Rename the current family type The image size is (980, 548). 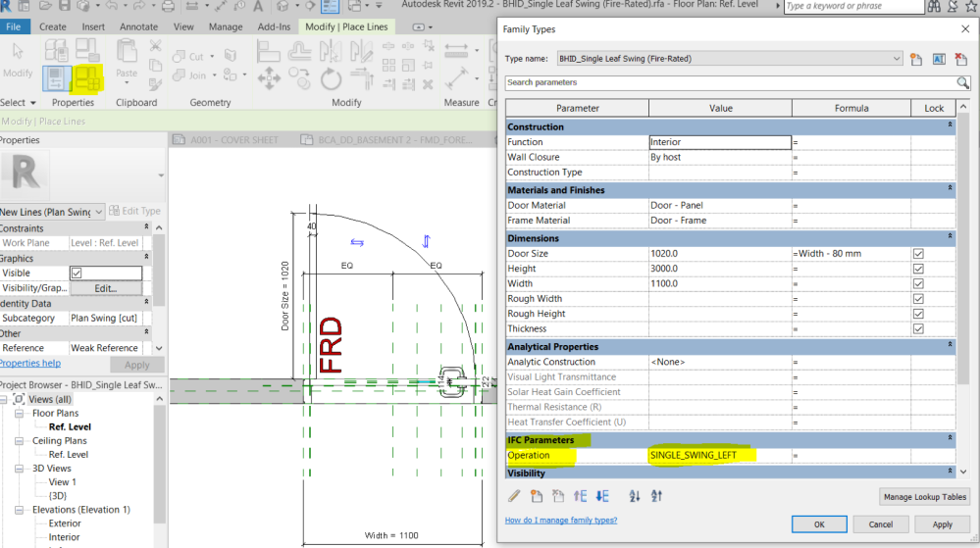938,59
